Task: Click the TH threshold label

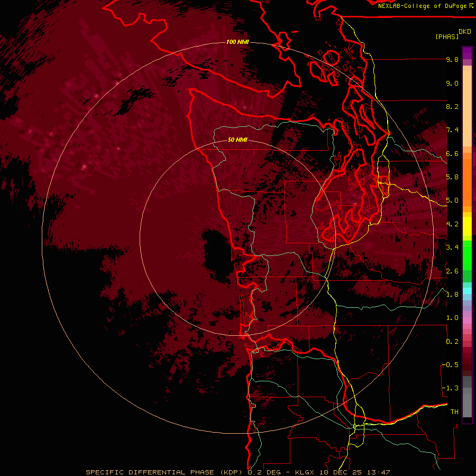Action: point(454,412)
